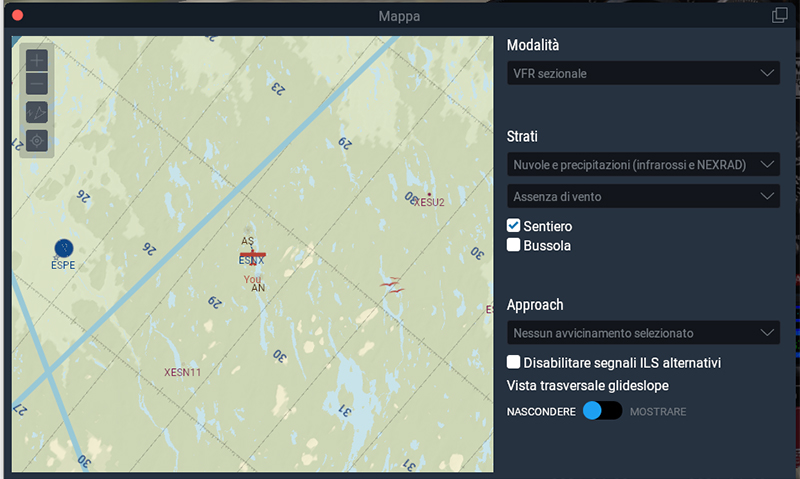Screen dimensions: 800x479
Task: Click the red bird flock symbol on map
Action: coord(392,285)
